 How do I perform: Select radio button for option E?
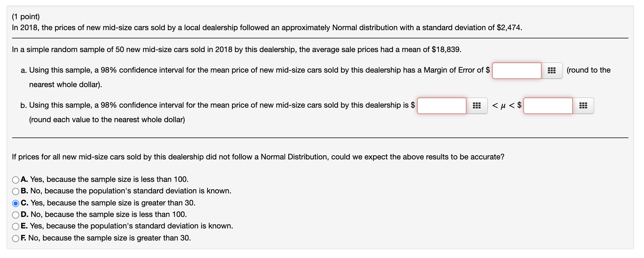(16, 226)
